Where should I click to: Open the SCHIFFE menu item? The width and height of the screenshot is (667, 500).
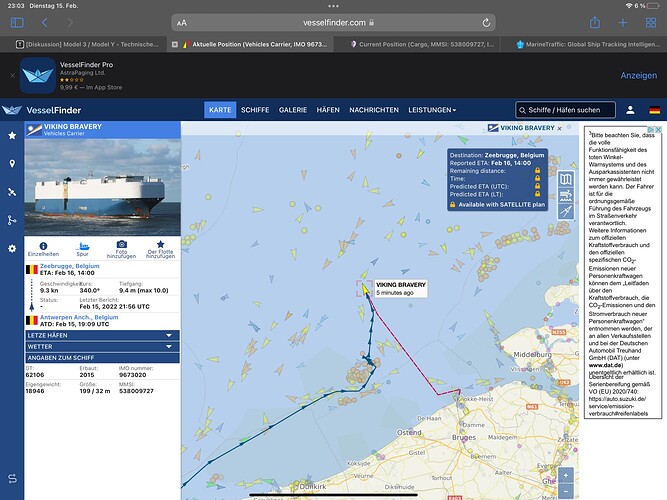pyautogui.click(x=255, y=110)
